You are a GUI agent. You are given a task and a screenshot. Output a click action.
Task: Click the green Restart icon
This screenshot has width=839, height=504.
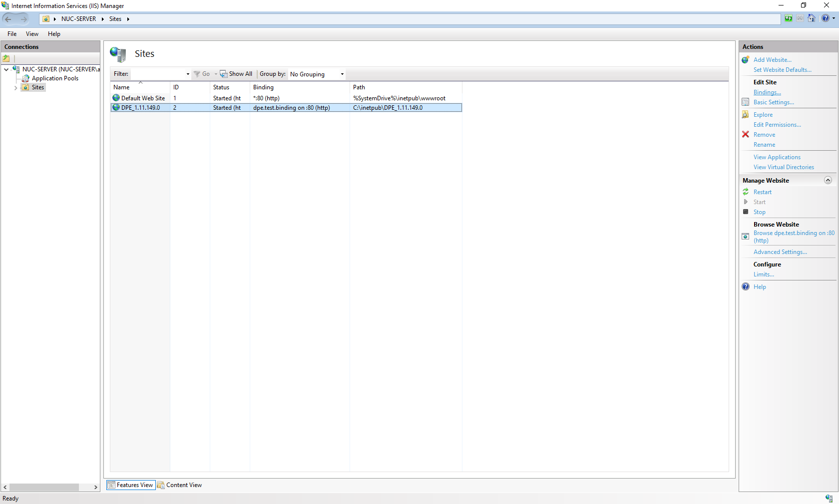746,192
